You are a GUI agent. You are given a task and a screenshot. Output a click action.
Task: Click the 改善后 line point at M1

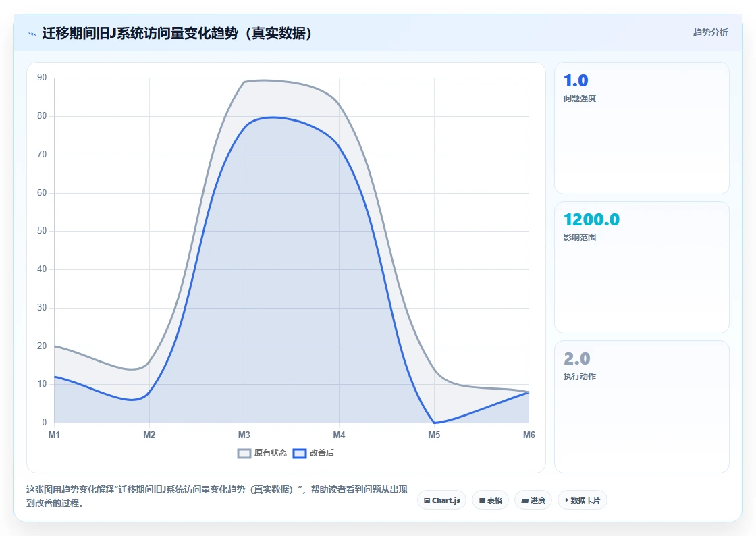point(55,377)
